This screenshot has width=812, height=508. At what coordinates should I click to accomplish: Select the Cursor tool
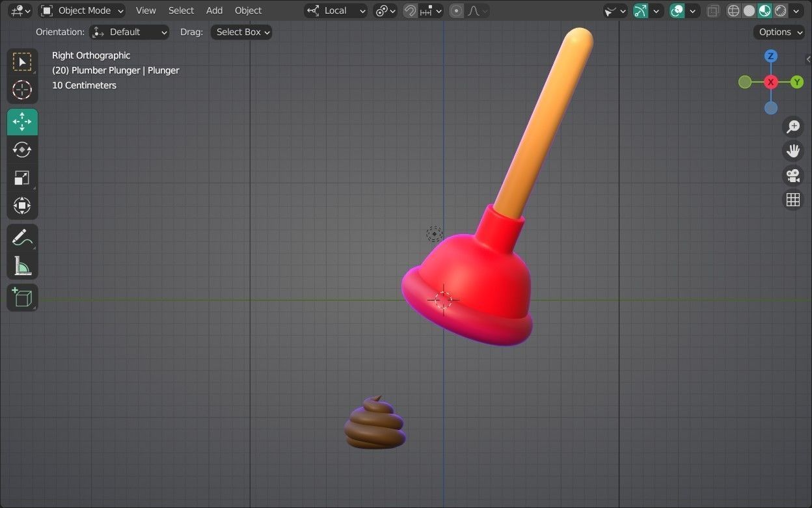click(x=22, y=90)
